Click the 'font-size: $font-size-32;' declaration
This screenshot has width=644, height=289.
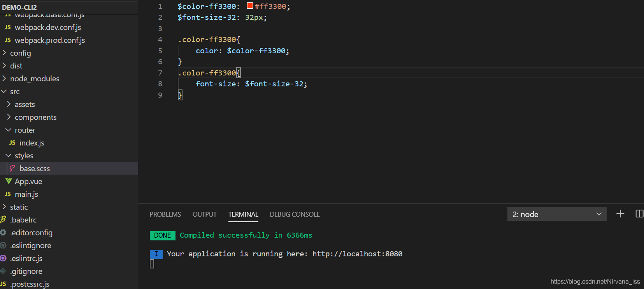click(x=251, y=84)
